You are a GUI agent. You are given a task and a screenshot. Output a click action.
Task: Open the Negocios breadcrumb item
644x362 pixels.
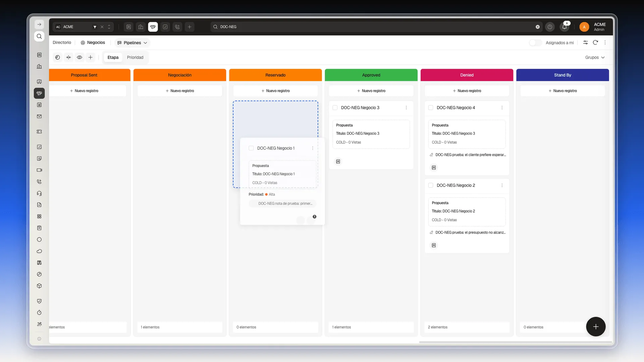click(x=93, y=43)
